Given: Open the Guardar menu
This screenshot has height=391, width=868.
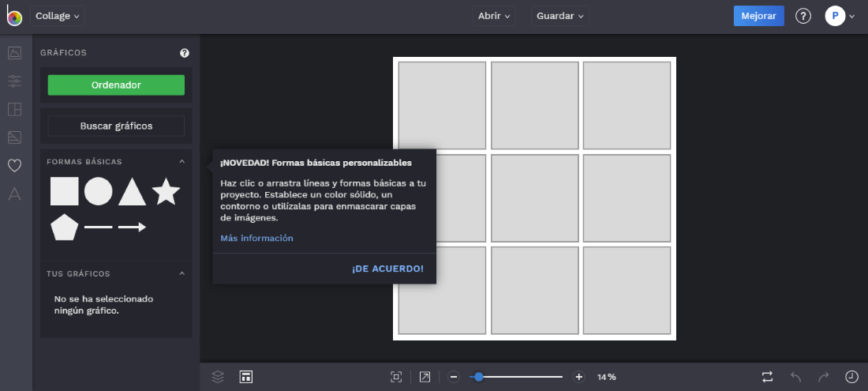Looking at the screenshot, I should click(x=560, y=16).
